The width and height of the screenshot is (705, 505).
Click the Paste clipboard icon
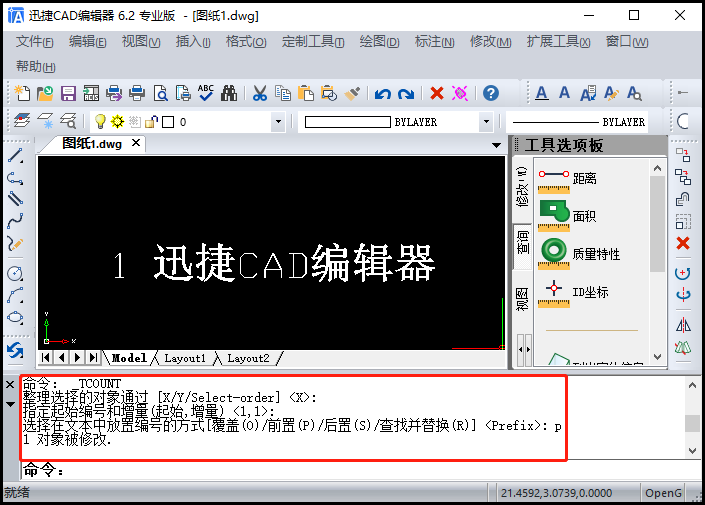pyautogui.click(x=306, y=93)
